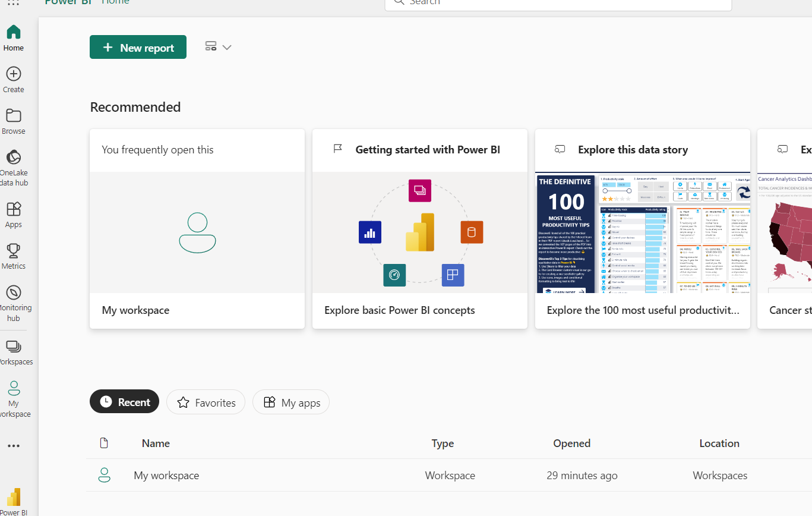Switch to the My apps tab
This screenshot has height=516, width=812.
pos(291,402)
